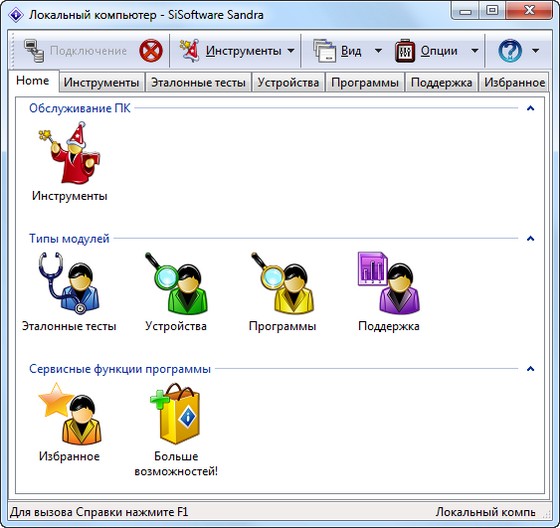Open the Инструменты wizard icon in Обслуживание ПК

point(70,153)
